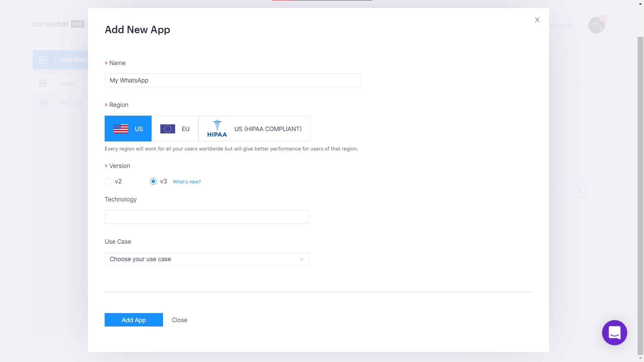This screenshot has height=362, width=644.
Task: Open Settings in the left sidebar
Action: point(60,103)
